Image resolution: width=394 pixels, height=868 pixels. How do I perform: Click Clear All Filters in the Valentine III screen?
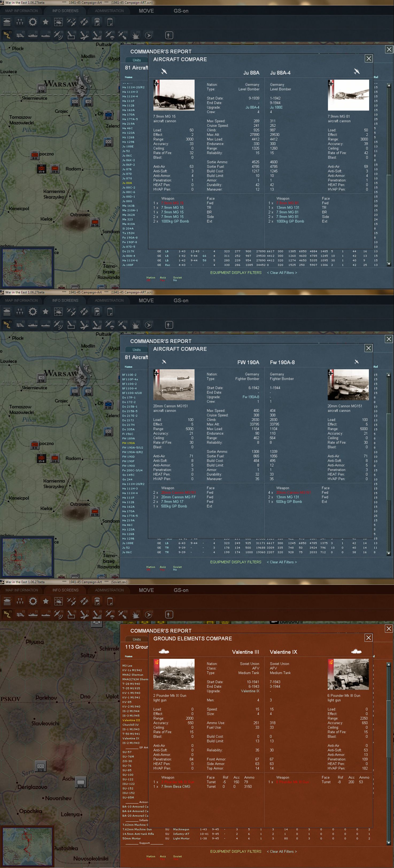(x=282, y=851)
